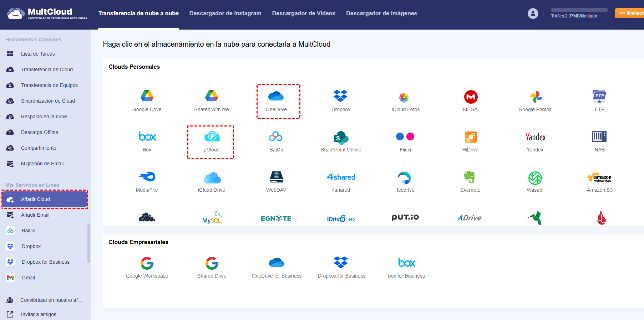Open the Descargador de Instagram tab
Screen dimensions: 644x320
(x=225, y=14)
